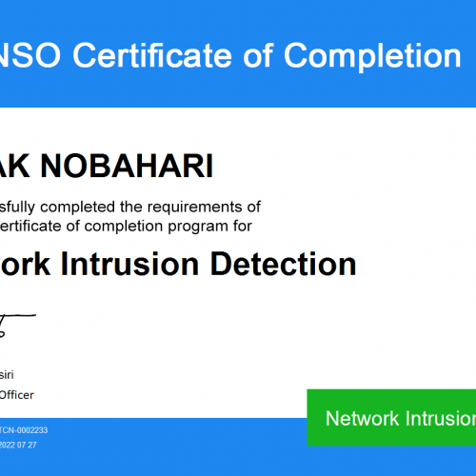Click the word of in header title

pyautogui.click(x=258, y=55)
